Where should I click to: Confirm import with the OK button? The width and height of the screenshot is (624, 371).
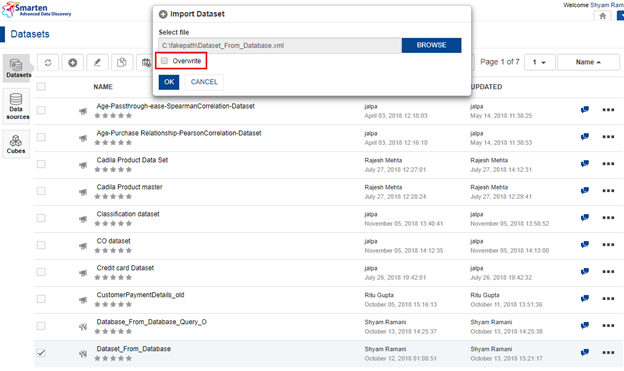(169, 82)
